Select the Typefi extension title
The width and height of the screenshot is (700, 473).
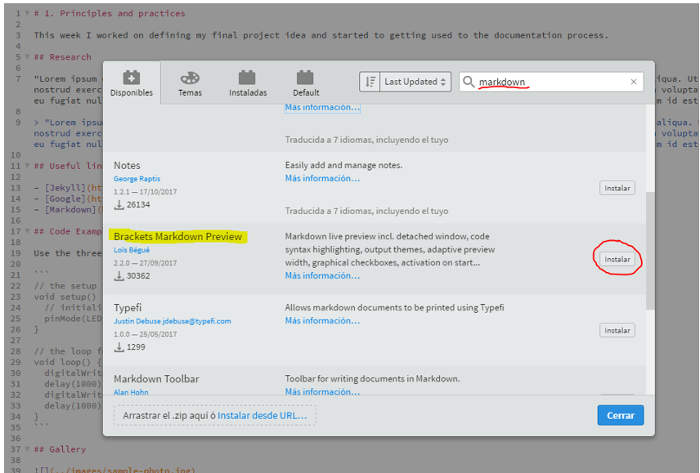tap(127, 308)
